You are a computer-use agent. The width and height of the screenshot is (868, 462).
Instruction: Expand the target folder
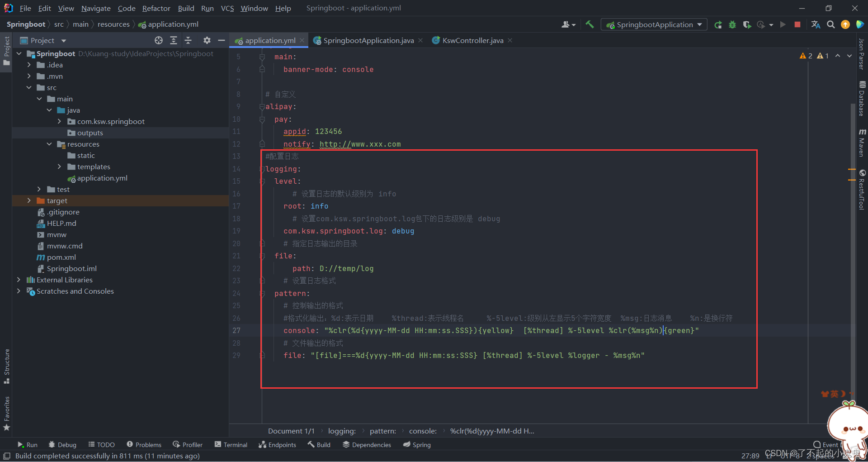29,200
